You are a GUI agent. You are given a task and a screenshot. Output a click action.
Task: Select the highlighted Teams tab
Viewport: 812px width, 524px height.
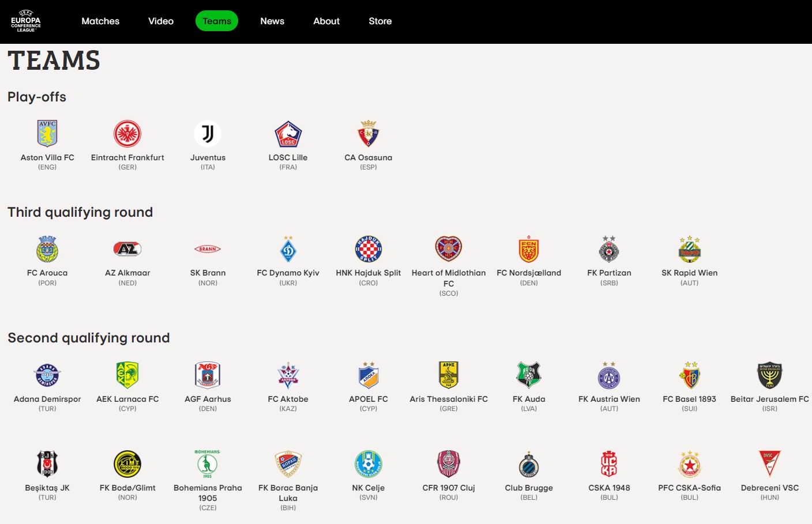[x=217, y=21]
